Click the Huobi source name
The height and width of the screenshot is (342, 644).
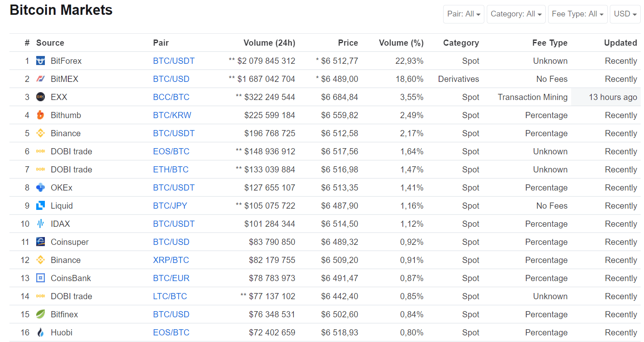point(62,333)
